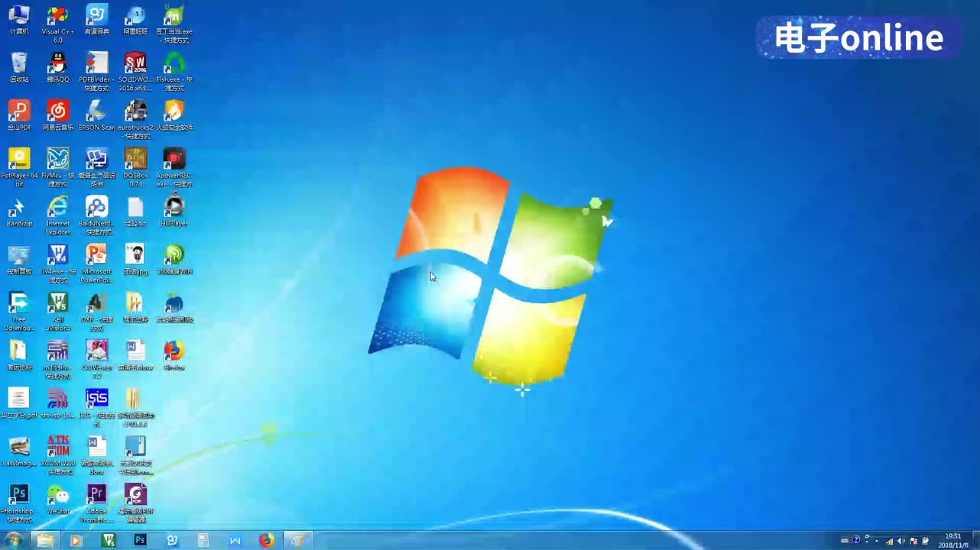This screenshot has width=980, height=550.
Task: Open the Windows Start orb
Action: [x=13, y=540]
